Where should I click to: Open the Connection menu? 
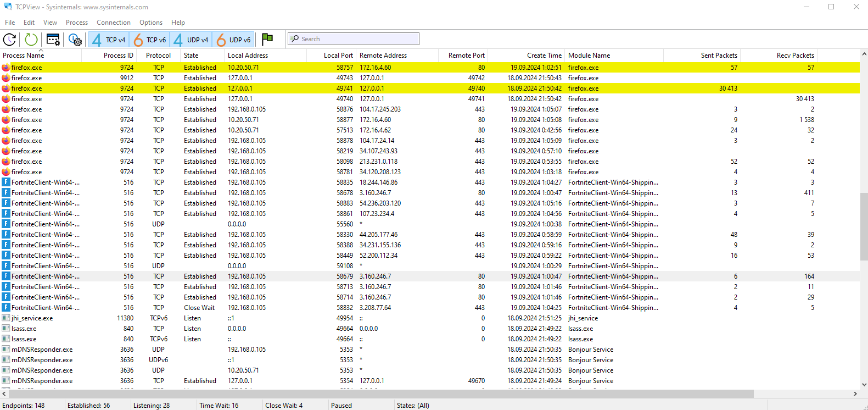114,23
